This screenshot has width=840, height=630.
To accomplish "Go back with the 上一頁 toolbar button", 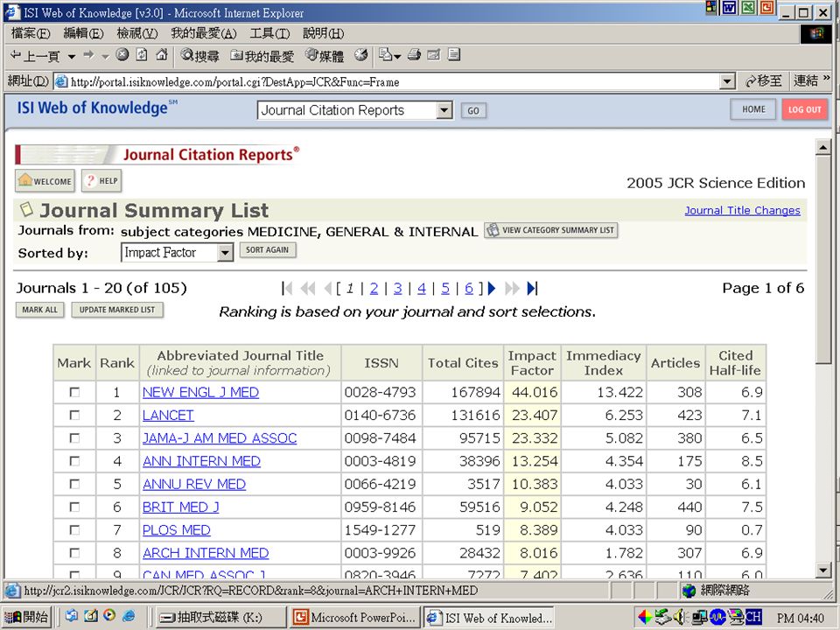I will point(35,55).
